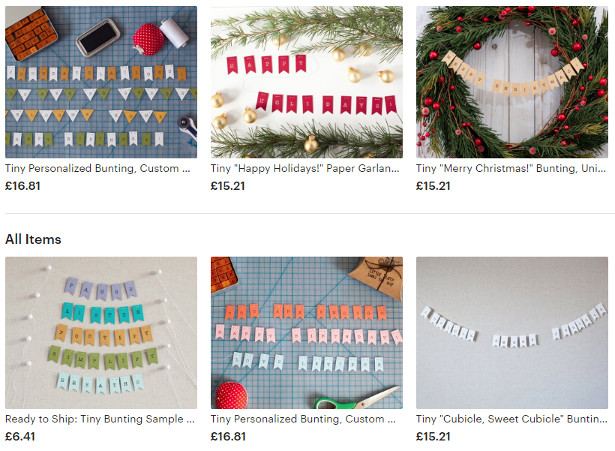
Task: Click the Tiny "Cubicle, Sweet Cubicle" Bunting title
Action: pyautogui.click(x=511, y=419)
